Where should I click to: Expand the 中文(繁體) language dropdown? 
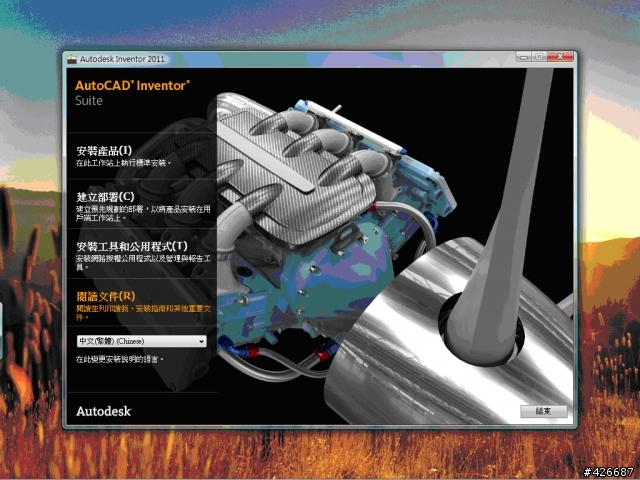[142, 341]
